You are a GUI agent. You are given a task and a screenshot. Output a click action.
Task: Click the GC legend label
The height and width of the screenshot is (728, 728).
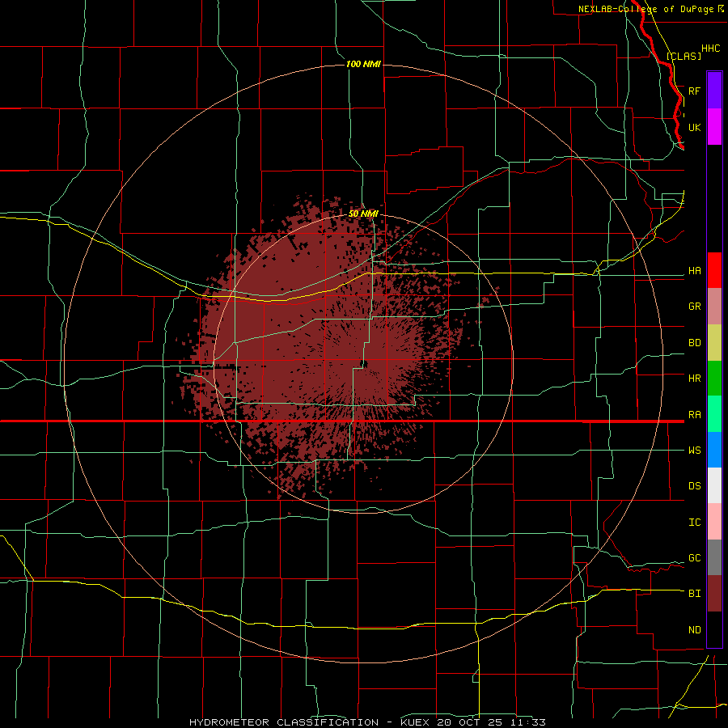click(x=694, y=558)
